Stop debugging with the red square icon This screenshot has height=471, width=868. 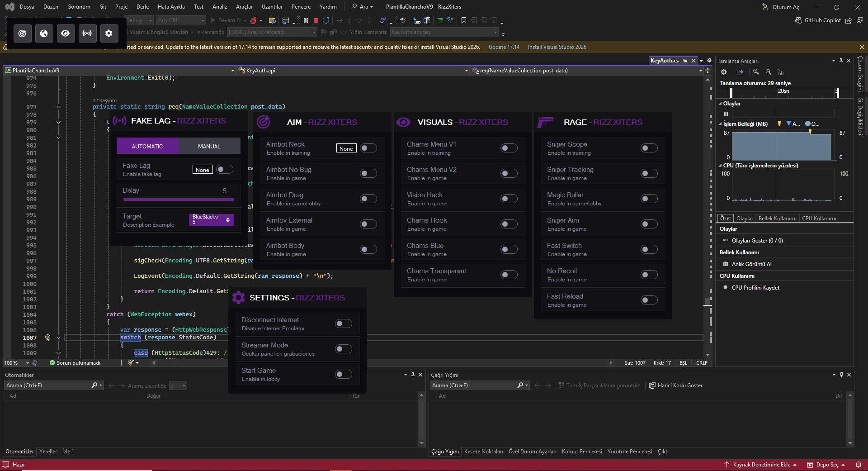pos(316,20)
